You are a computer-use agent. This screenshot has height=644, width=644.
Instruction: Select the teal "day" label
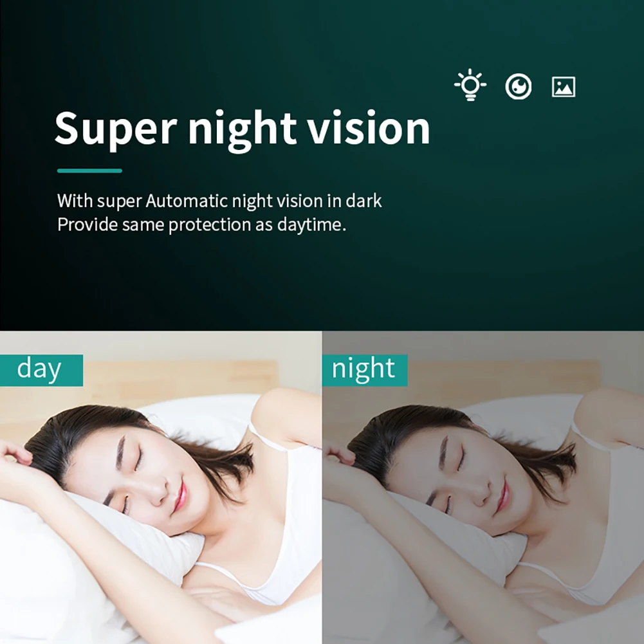(x=41, y=370)
